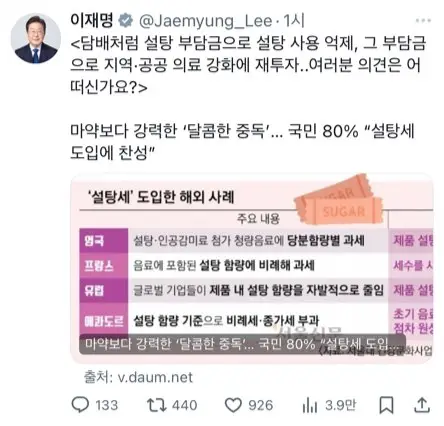Retweet this post via the repost icon
Image resolution: width=444 pixels, height=426 pixels.
click(157, 405)
